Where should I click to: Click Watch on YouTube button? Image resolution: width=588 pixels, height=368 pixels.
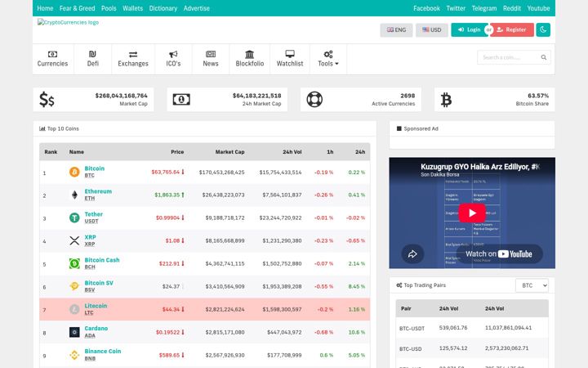pyautogui.click(x=499, y=254)
